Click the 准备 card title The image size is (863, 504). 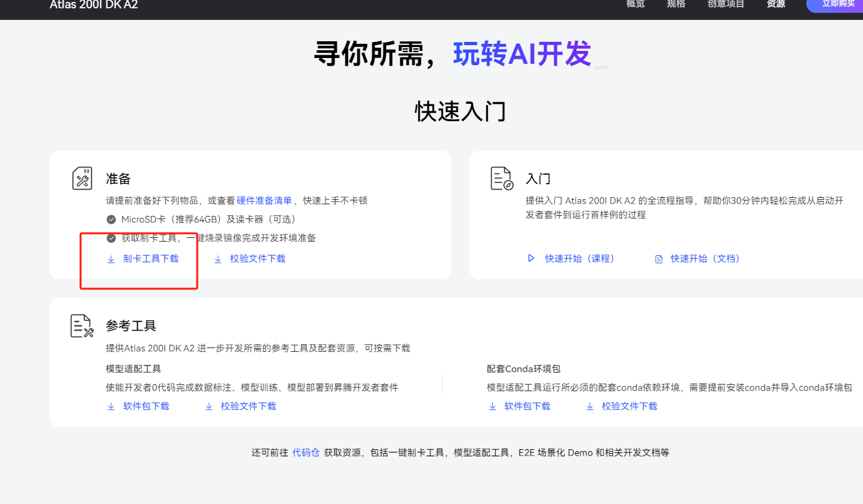click(119, 179)
